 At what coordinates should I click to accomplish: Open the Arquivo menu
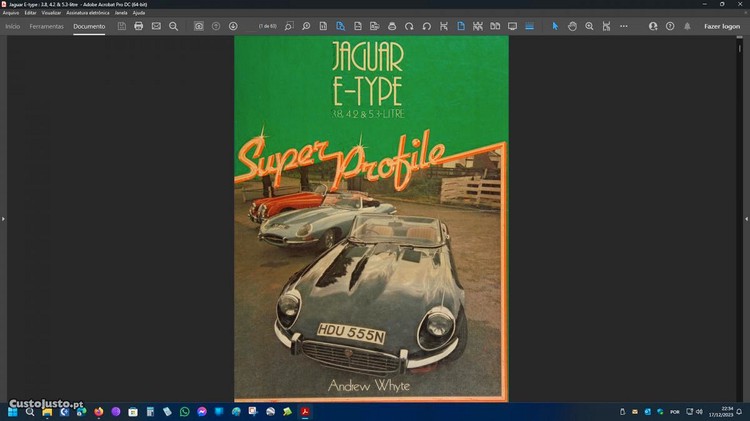(x=11, y=12)
